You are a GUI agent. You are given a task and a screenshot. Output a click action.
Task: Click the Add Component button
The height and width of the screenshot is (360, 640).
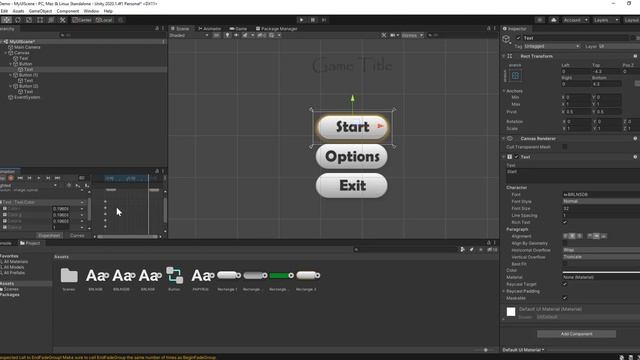pos(576,334)
